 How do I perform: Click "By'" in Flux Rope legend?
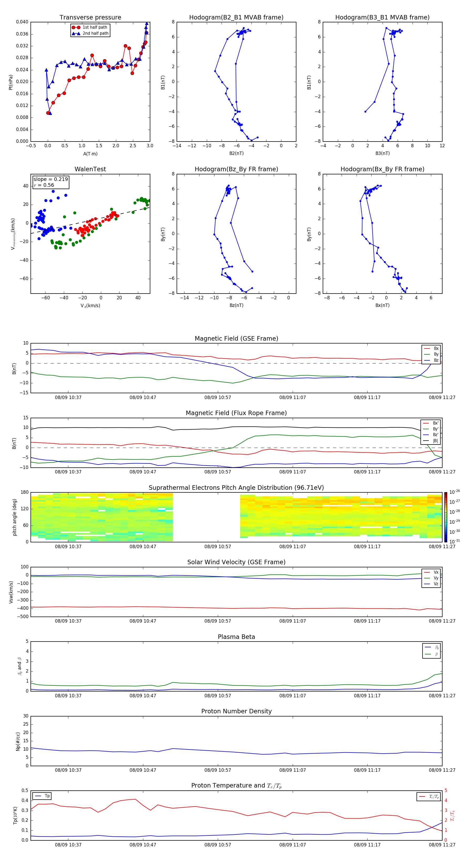coord(431,429)
